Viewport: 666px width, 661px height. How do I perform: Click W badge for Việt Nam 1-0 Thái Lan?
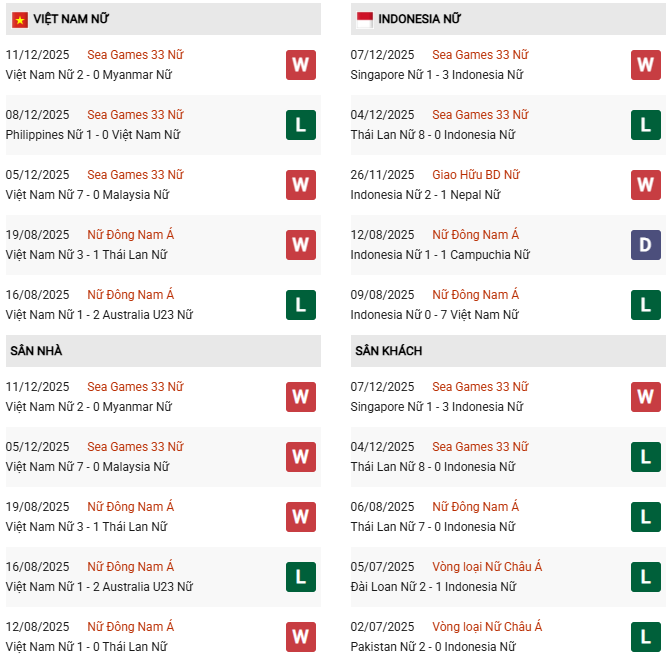tap(300, 637)
